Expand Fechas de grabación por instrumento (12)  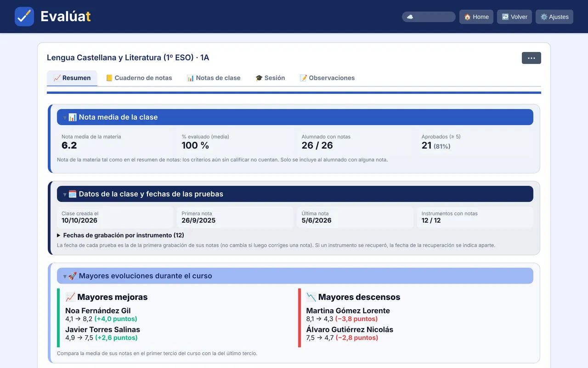point(120,235)
